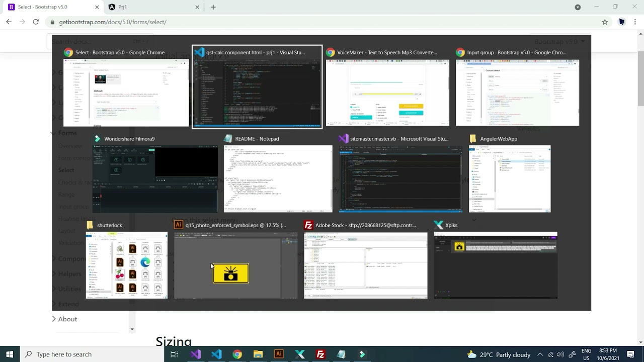Open a new browser tab
Viewport: 644px width, 362px height.
(213, 7)
